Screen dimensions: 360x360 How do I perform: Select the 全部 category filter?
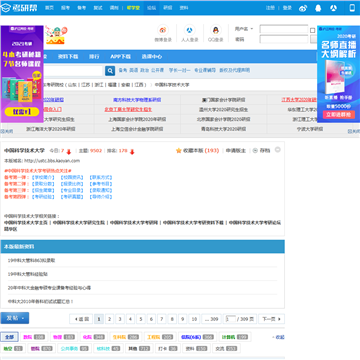click(x=9, y=337)
